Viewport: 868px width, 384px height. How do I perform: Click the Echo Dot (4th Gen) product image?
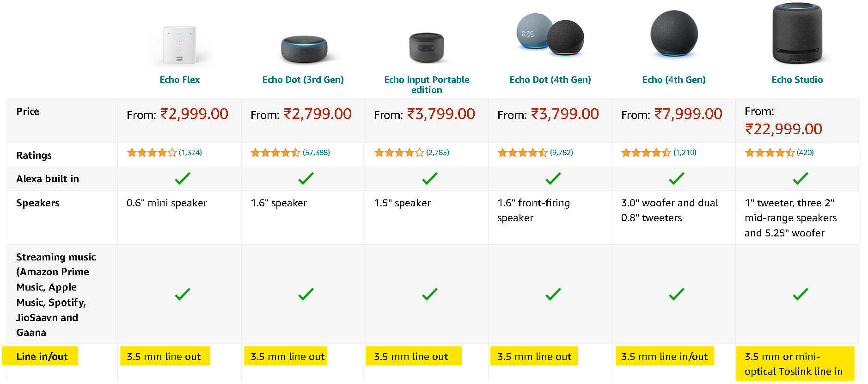[550, 35]
